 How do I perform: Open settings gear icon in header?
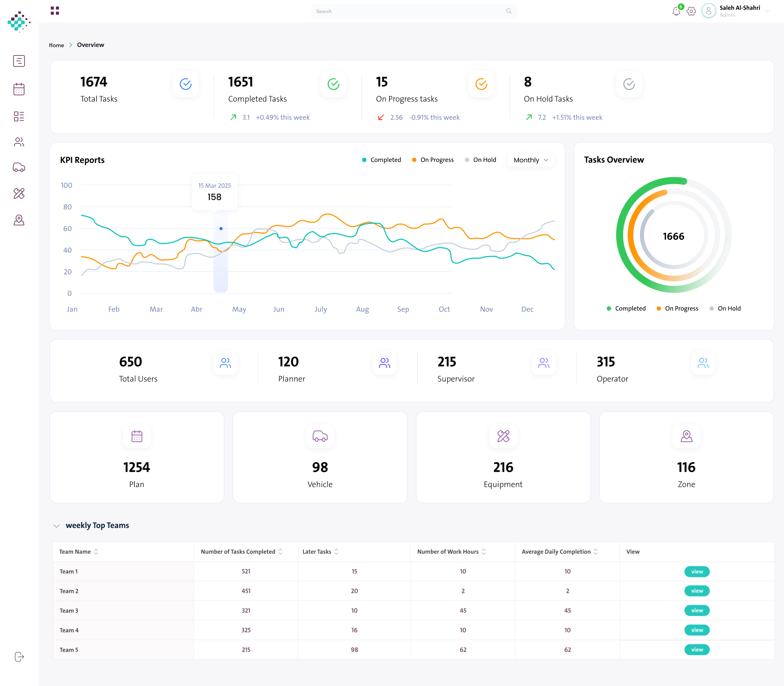pyautogui.click(x=691, y=11)
